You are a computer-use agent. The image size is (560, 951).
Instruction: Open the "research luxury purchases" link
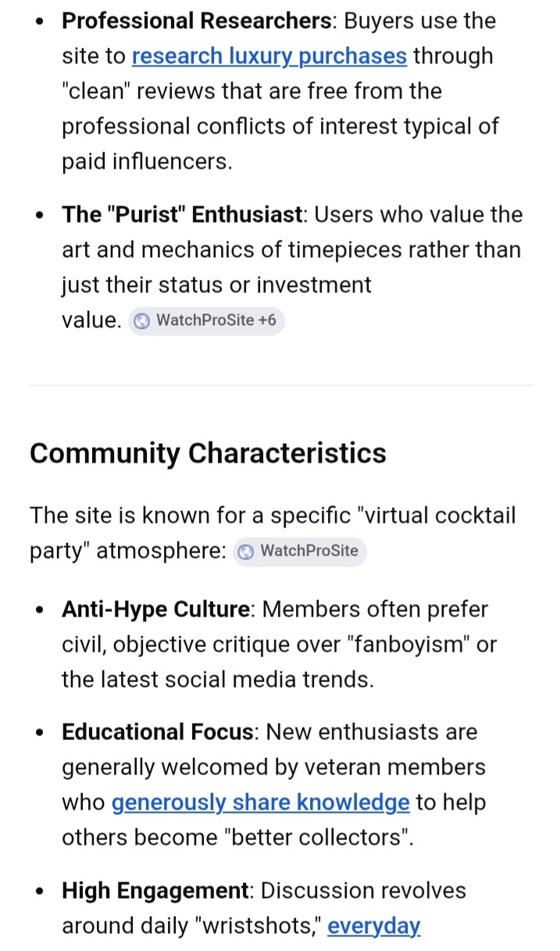coord(269,56)
